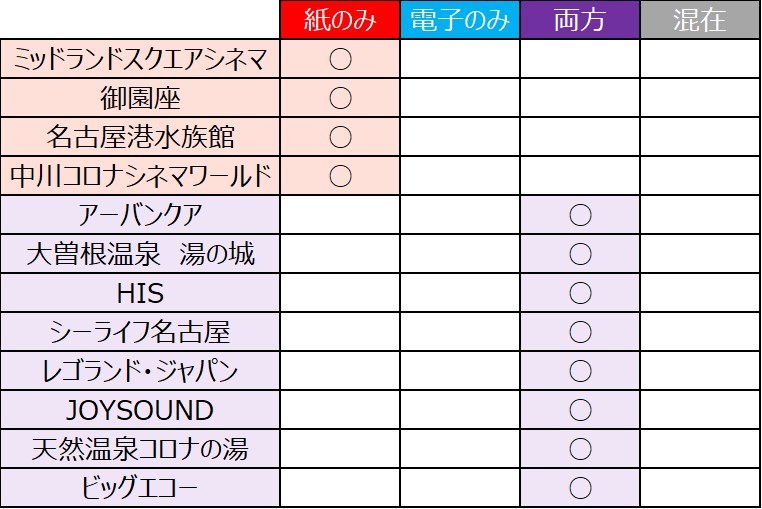Select the circle in the JOYSOUND row

pyautogui.click(x=580, y=410)
